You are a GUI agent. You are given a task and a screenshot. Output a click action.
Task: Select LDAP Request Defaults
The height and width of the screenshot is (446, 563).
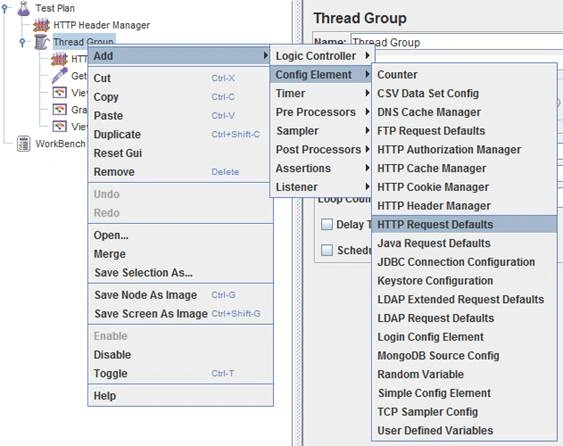[464, 318]
